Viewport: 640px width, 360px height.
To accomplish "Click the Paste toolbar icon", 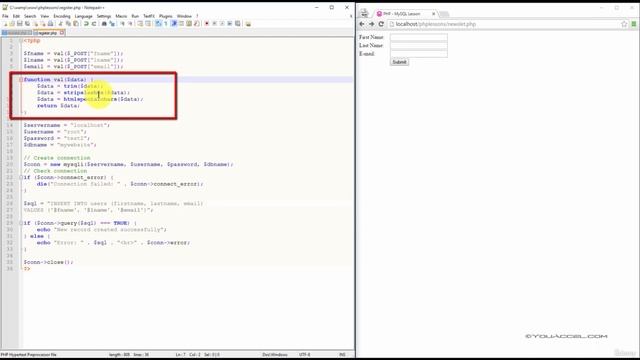I will pyautogui.click(x=76, y=24).
